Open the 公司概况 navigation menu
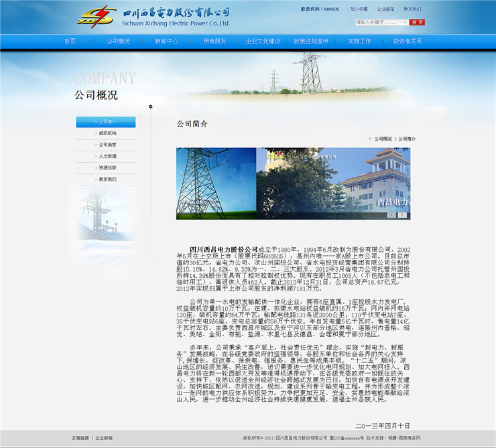The width and height of the screenshot is (496, 448). click(118, 41)
